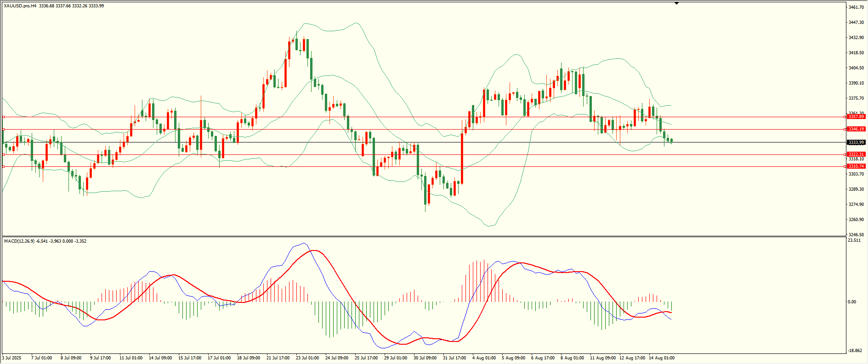Select the red 3322.31 price tag
The image size is (868, 364).
(857, 154)
